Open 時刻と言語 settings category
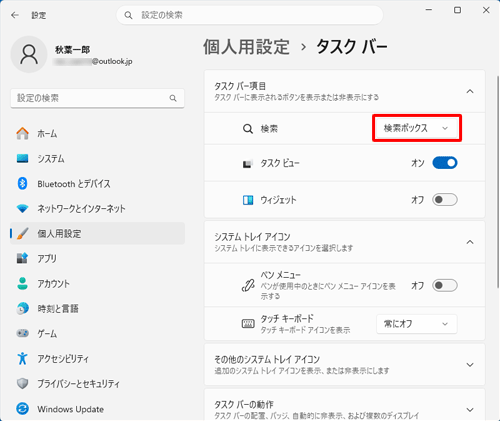The image size is (500, 421). (97, 309)
